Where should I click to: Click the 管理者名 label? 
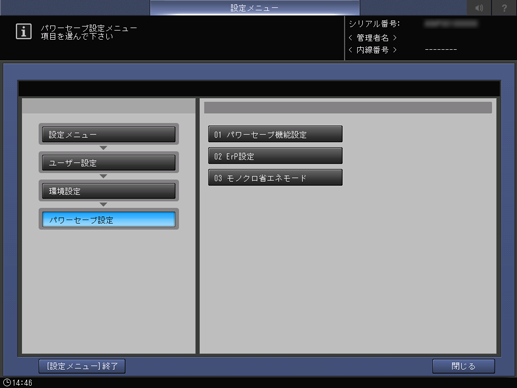click(373, 38)
